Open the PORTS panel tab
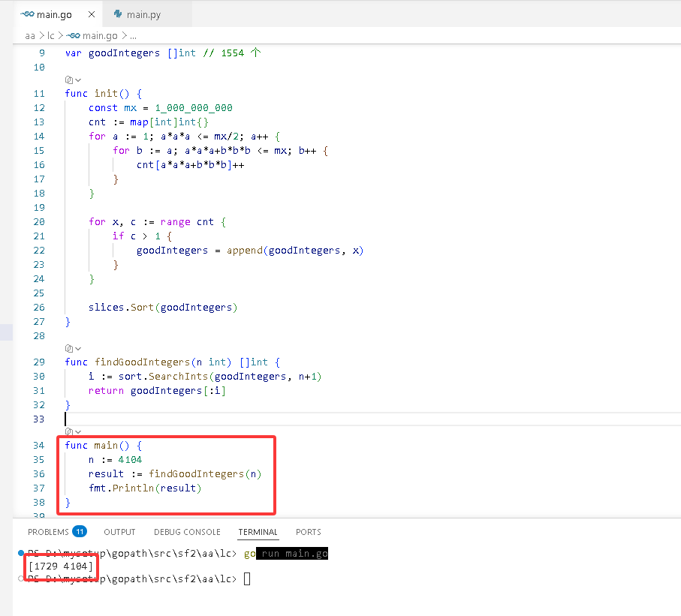 coord(309,532)
